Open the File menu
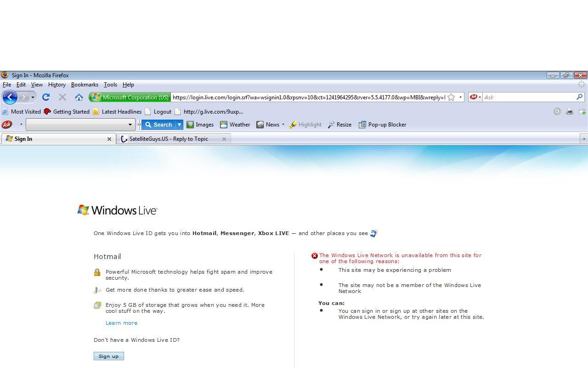 7,85
